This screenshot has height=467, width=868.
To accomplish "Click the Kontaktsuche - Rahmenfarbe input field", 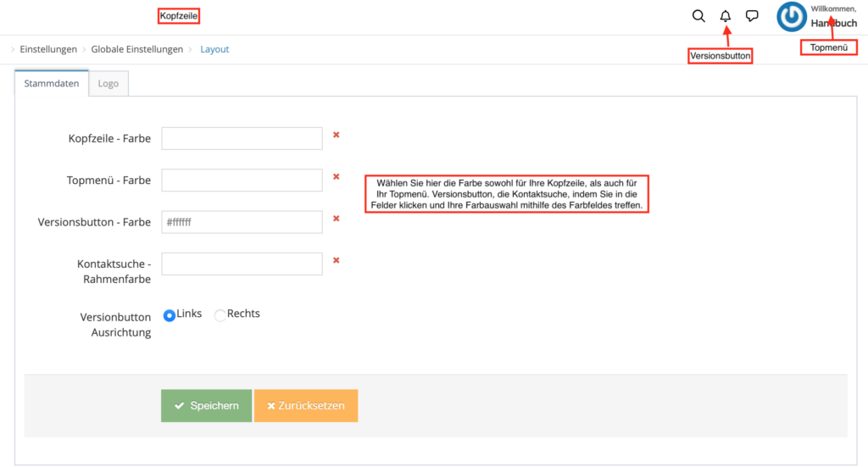I will click(x=242, y=264).
